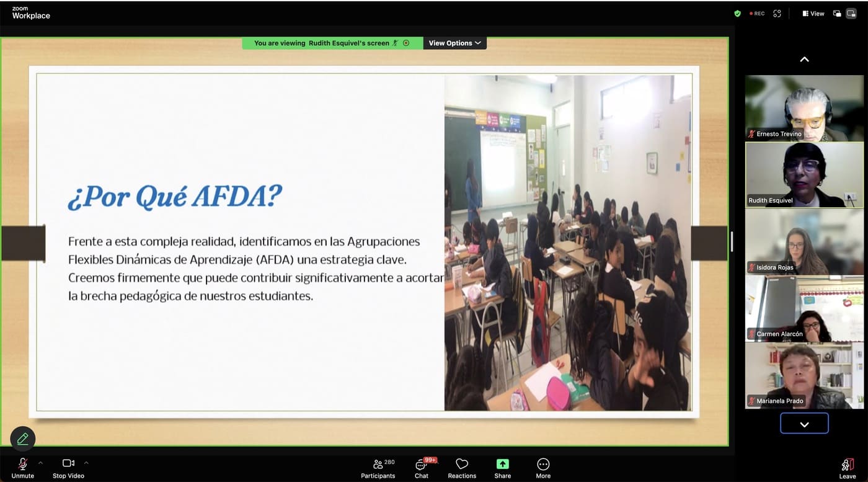This screenshot has height=482, width=868.
Task: Click the overlapping windows icon next to View
Action: tap(837, 13)
